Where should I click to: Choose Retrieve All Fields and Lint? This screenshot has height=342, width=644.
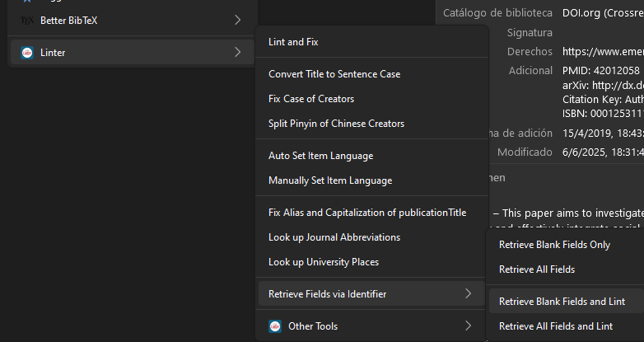click(x=556, y=326)
